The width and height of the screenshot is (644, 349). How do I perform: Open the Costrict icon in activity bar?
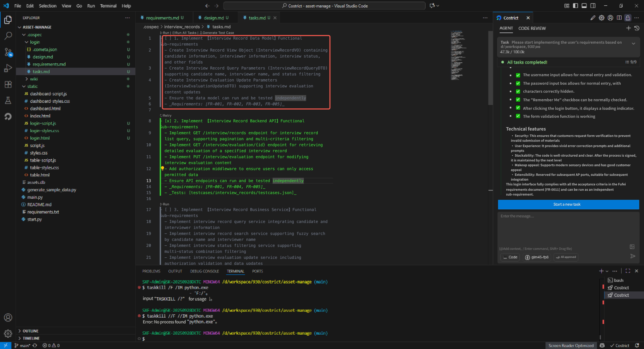8,116
